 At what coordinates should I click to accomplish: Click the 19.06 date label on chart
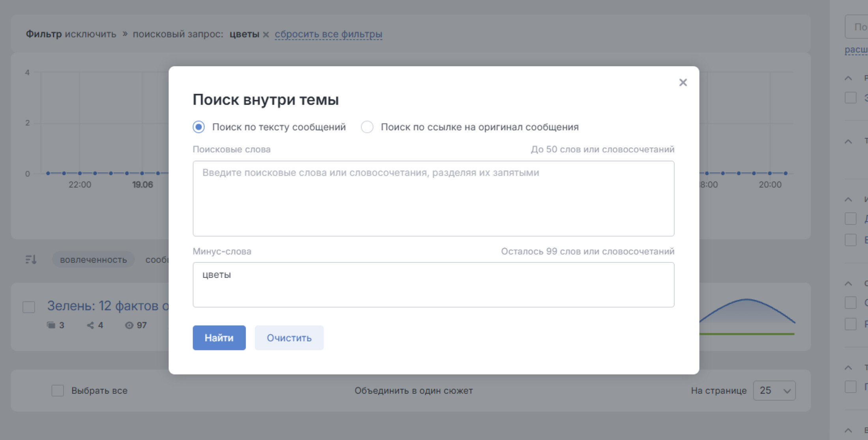pyautogui.click(x=142, y=185)
